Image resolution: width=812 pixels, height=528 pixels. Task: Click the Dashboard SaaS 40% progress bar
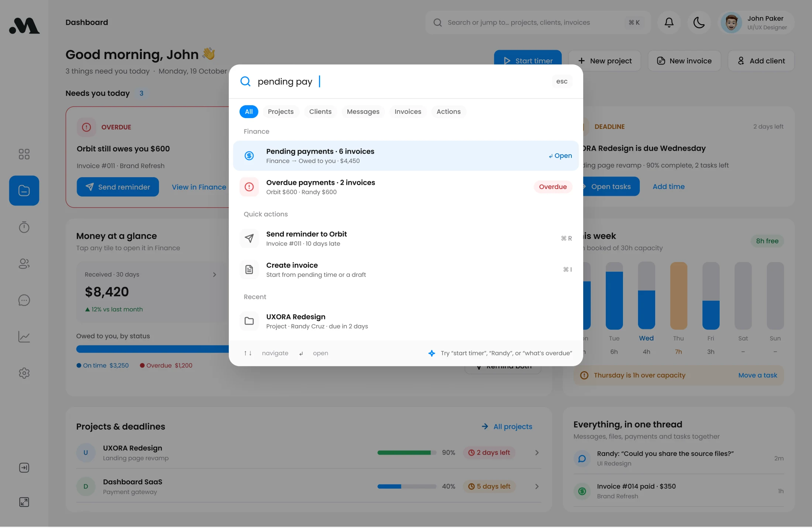(x=407, y=487)
